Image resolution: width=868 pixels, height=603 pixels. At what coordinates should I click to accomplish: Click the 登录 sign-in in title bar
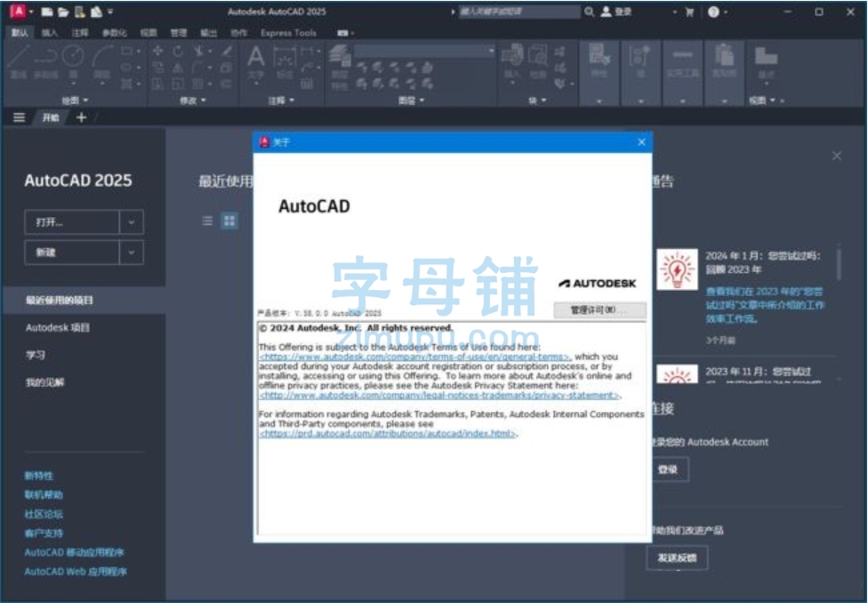(x=616, y=12)
